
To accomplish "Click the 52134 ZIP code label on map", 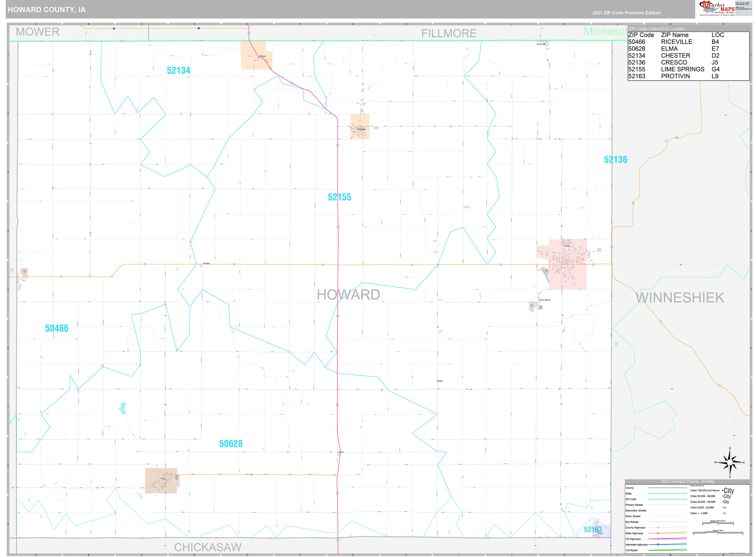I will pos(179,70).
